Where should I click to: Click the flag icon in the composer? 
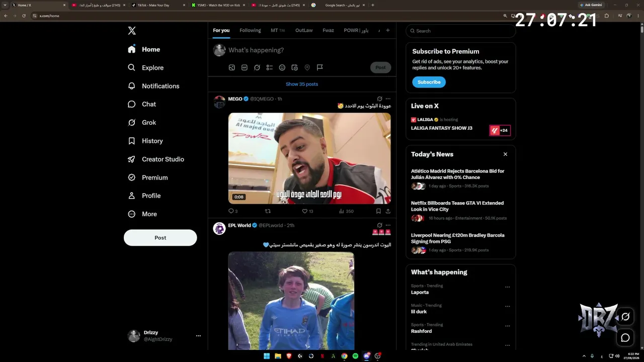319,67
